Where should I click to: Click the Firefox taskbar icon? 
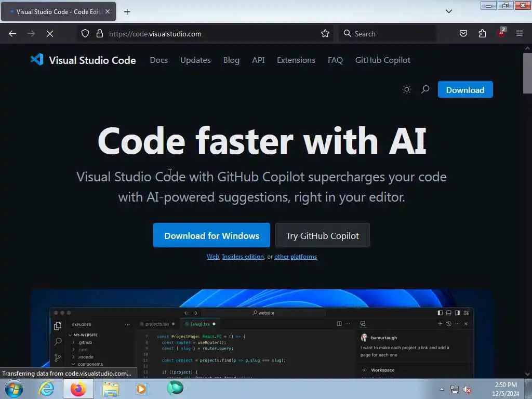(78, 389)
